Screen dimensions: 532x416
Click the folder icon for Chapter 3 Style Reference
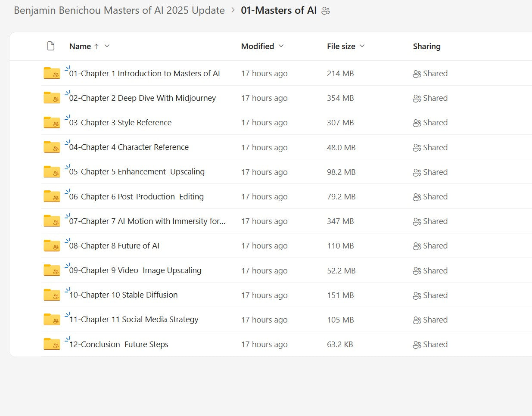52,123
